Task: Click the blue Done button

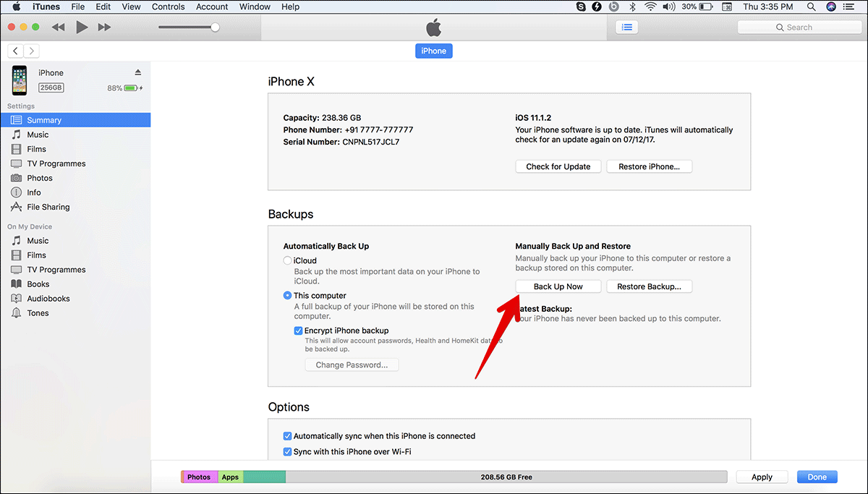Action: point(817,477)
